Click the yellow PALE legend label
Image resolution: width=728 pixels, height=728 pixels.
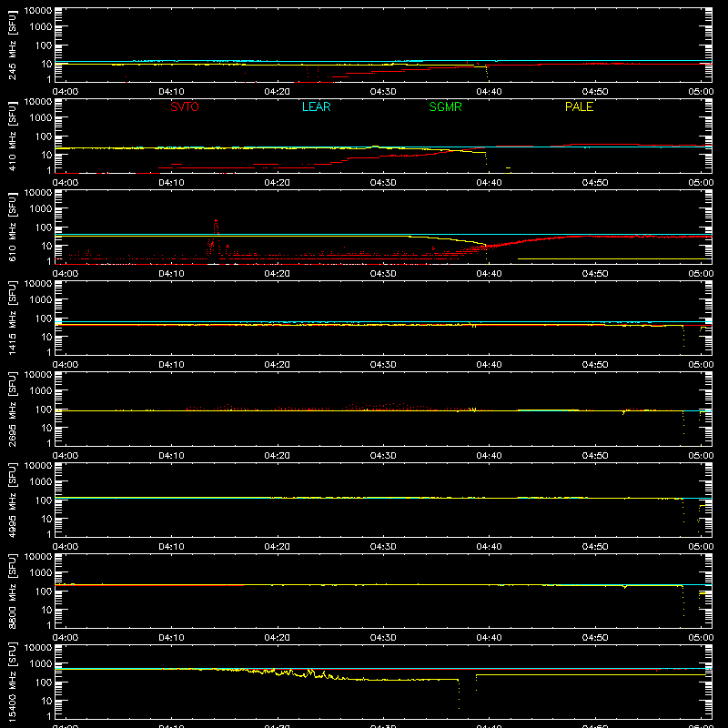(x=579, y=106)
